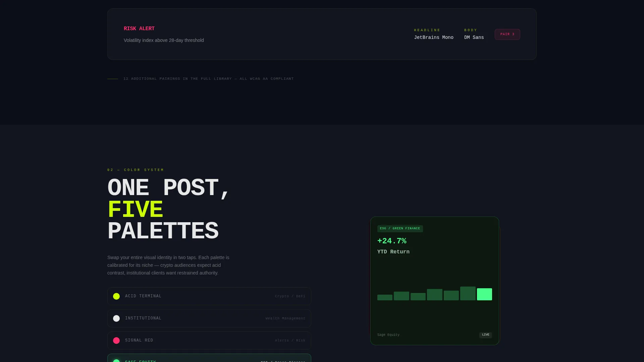The height and width of the screenshot is (362, 644).
Task: Select the Acid Terminal palette option
Action: click(209, 296)
